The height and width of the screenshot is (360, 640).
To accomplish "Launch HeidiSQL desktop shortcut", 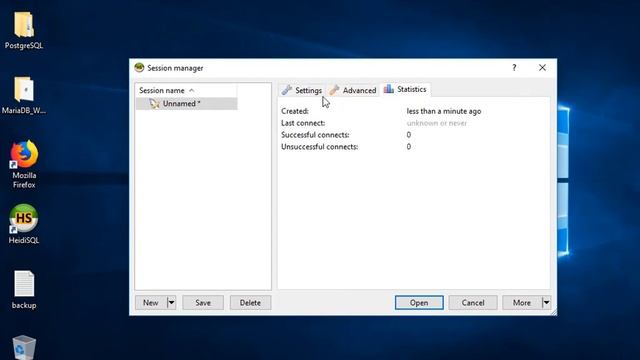I will pos(24,224).
